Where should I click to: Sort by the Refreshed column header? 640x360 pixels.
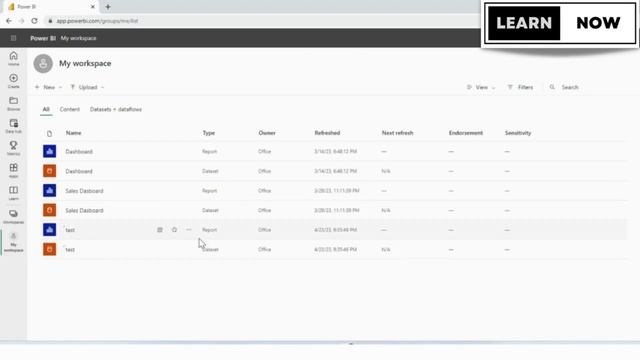pyautogui.click(x=327, y=133)
